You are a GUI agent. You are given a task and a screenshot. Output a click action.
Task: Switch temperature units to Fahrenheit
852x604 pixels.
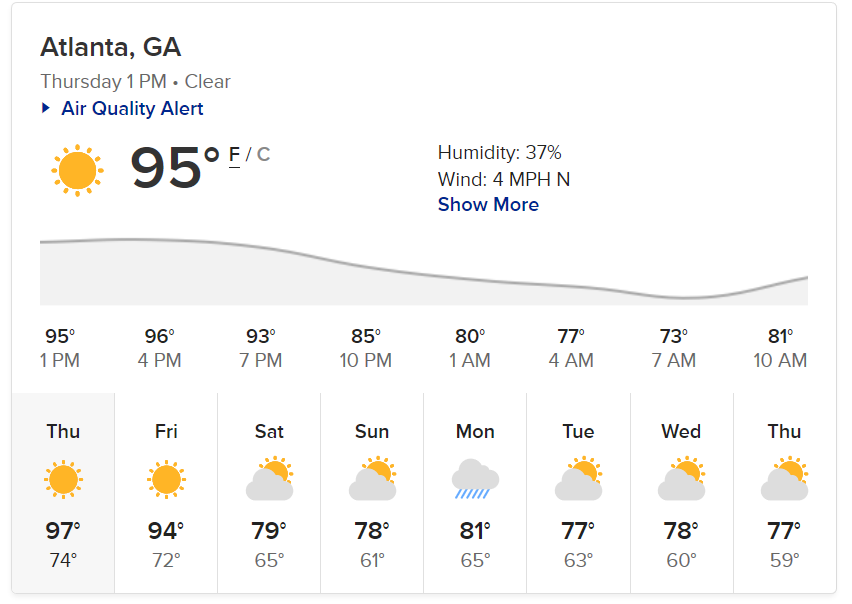tap(234, 156)
